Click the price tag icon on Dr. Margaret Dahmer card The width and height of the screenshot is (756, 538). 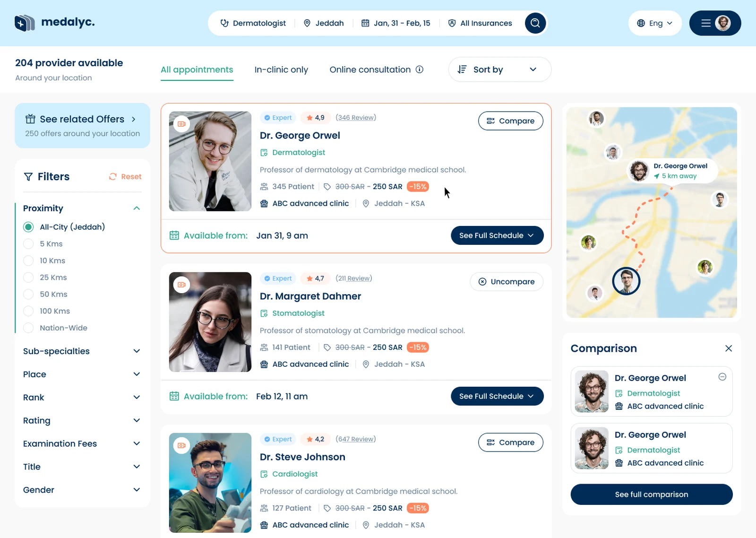pos(327,347)
